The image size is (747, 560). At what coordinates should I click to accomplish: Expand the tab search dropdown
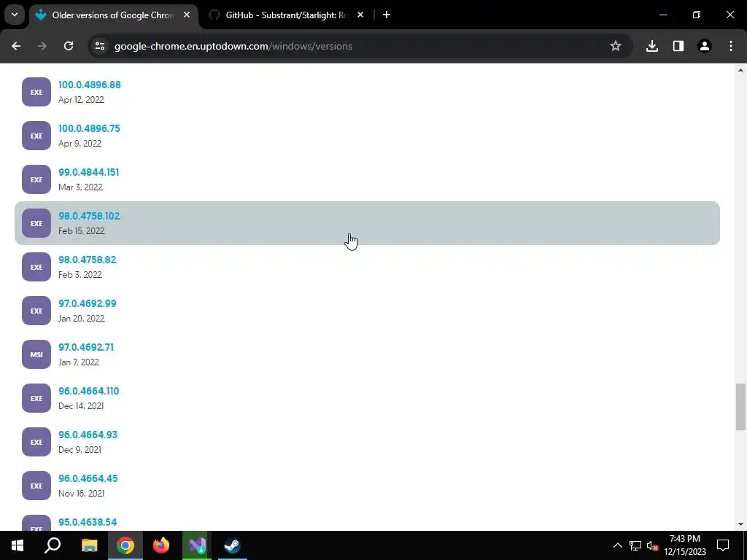(15, 15)
